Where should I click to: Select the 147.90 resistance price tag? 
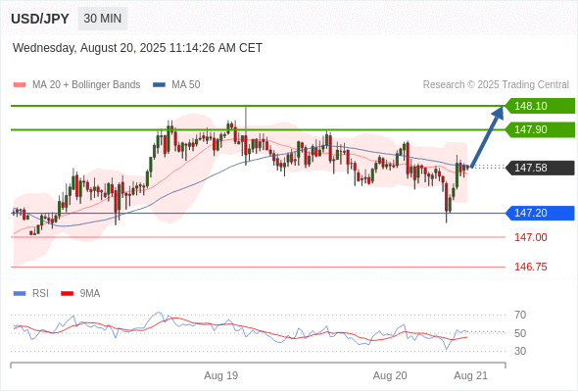(540, 129)
